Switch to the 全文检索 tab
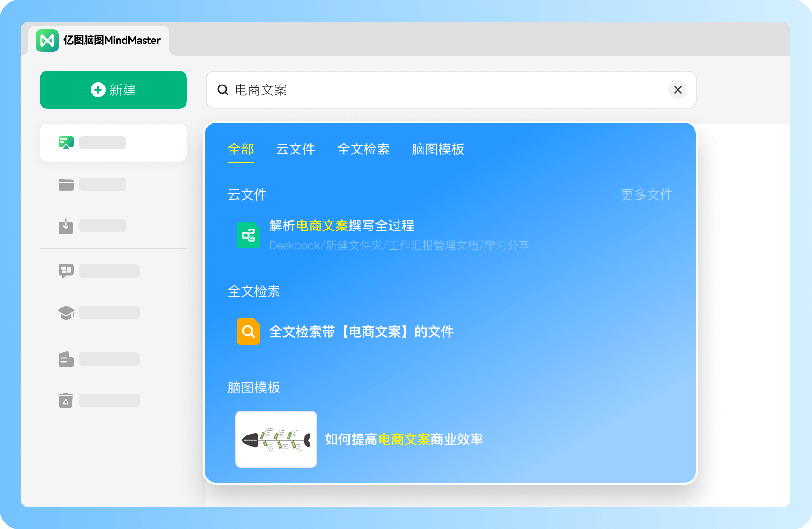 coord(364,149)
